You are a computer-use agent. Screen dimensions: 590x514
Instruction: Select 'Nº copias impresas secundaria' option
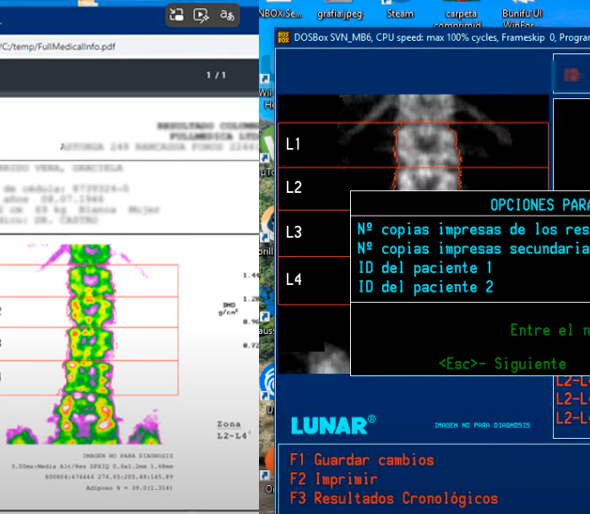473,249
